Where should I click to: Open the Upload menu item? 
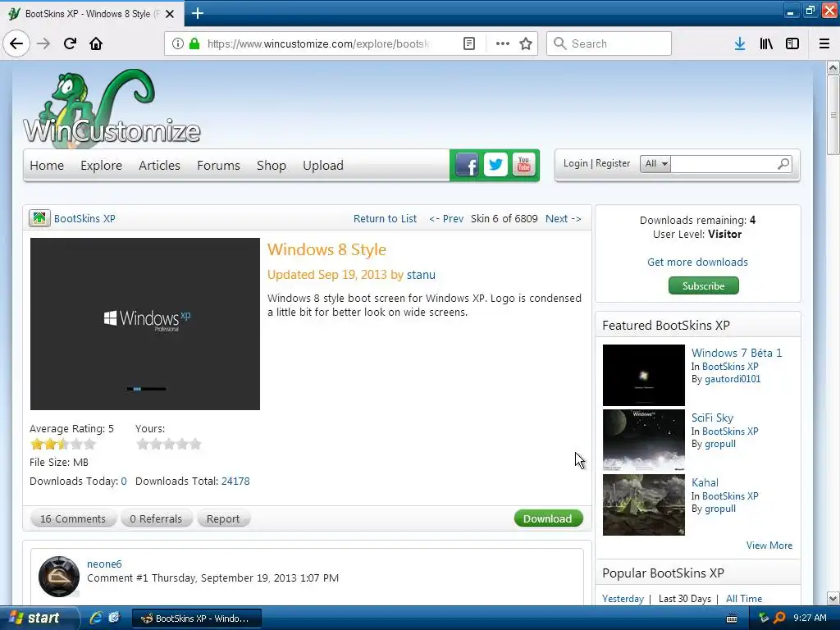pyautogui.click(x=323, y=166)
